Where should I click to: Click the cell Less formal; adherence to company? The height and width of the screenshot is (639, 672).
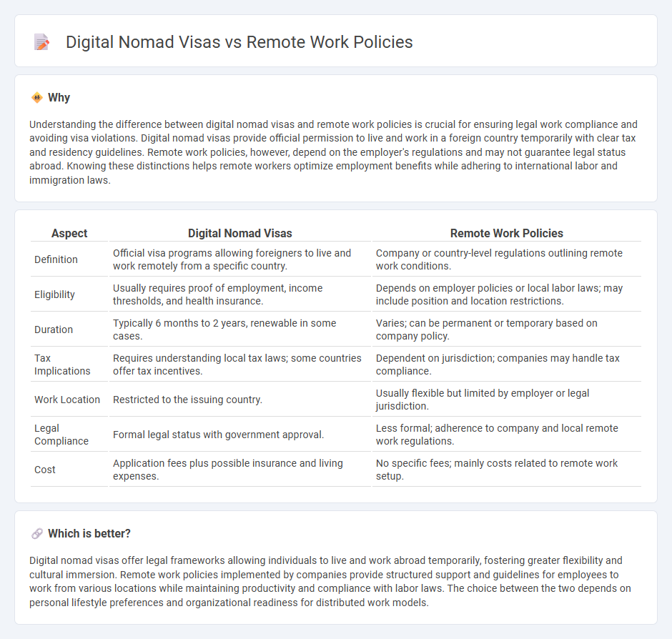pyautogui.click(x=507, y=435)
